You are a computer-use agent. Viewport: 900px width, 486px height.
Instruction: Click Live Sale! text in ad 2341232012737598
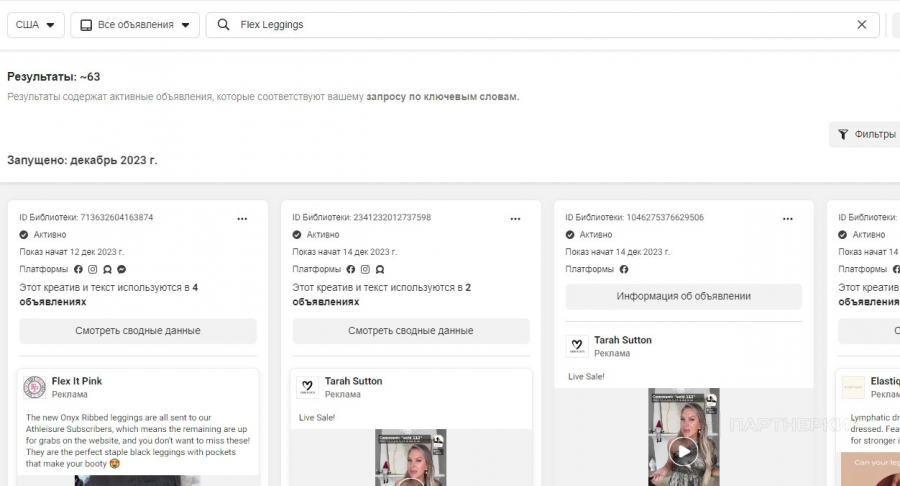point(317,418)
